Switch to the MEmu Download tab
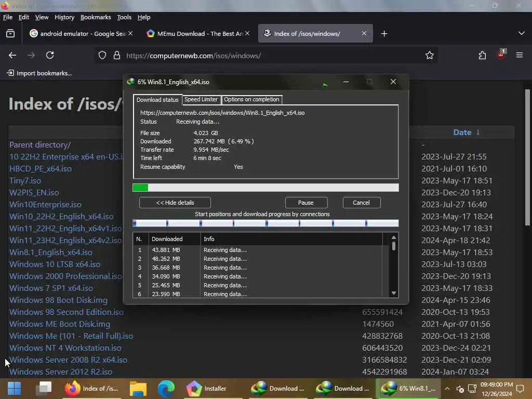 click(x=198, y=33)
